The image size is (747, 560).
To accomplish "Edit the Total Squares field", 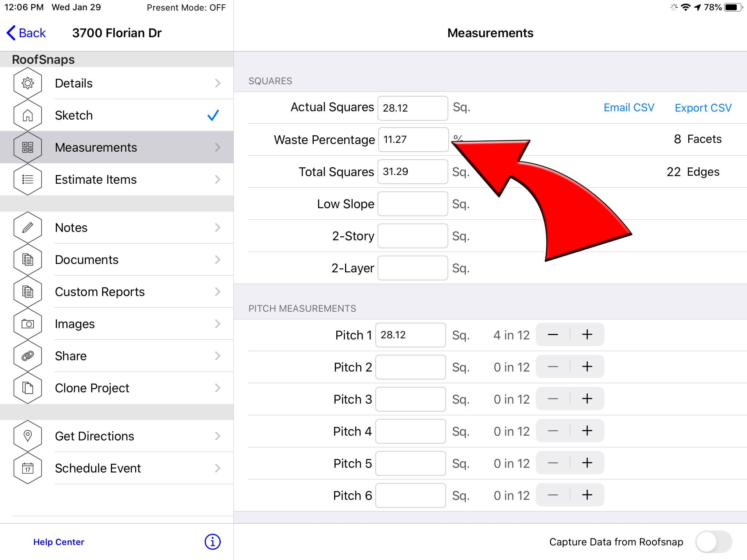I will tap(413, 172).
